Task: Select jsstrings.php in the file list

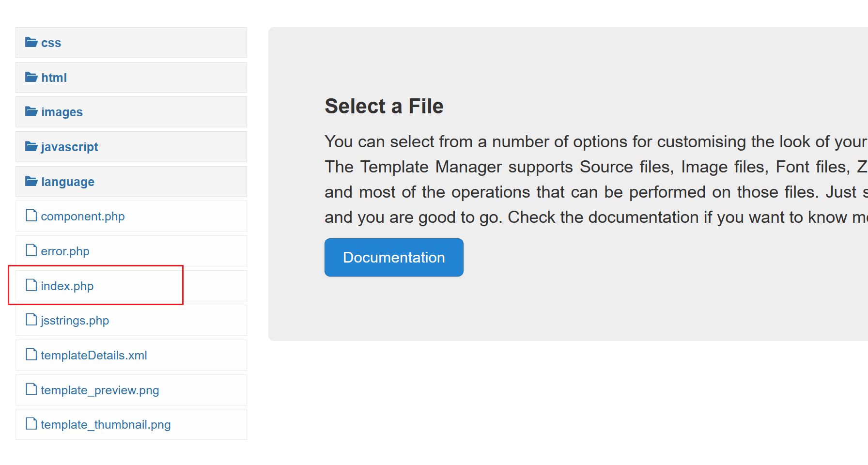Action: click(x=75, y=321)
